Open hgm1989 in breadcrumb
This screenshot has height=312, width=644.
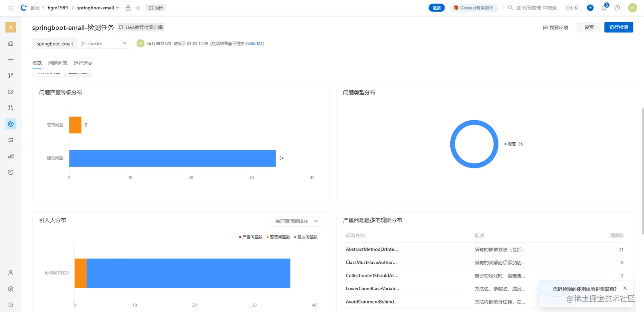(x=57, y=8)
